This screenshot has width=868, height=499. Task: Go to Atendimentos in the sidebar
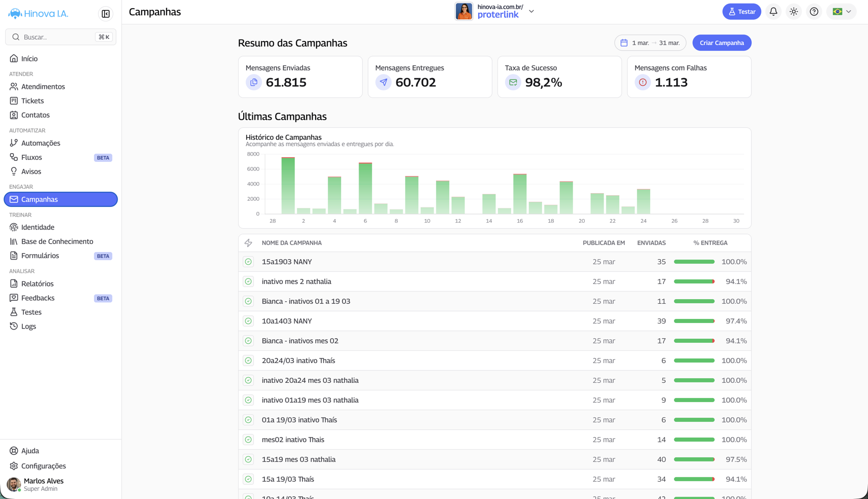click(43, 87)
